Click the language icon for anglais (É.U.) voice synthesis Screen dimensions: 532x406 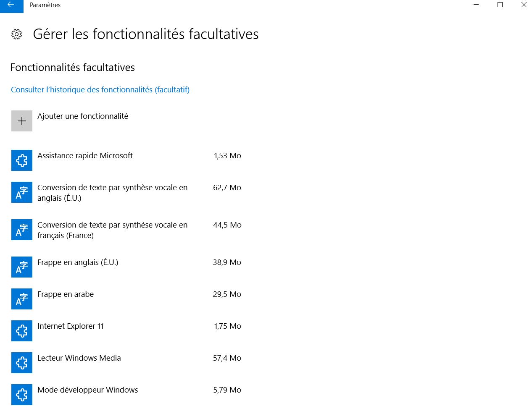(x=22, y=192)
